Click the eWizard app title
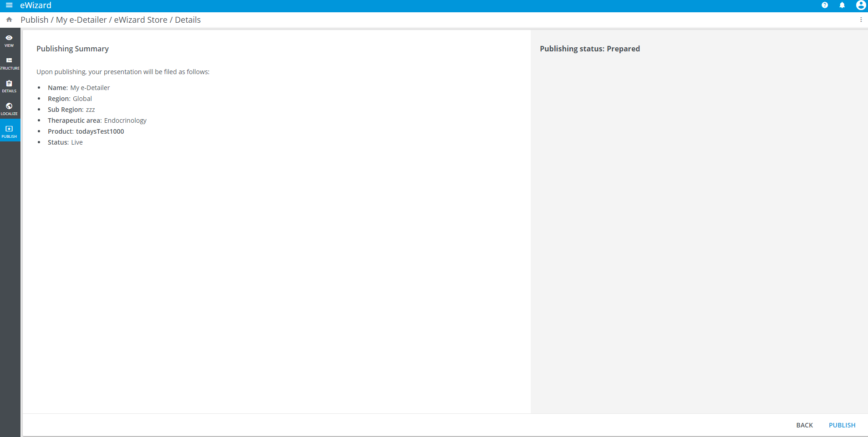 click(36, 5)
